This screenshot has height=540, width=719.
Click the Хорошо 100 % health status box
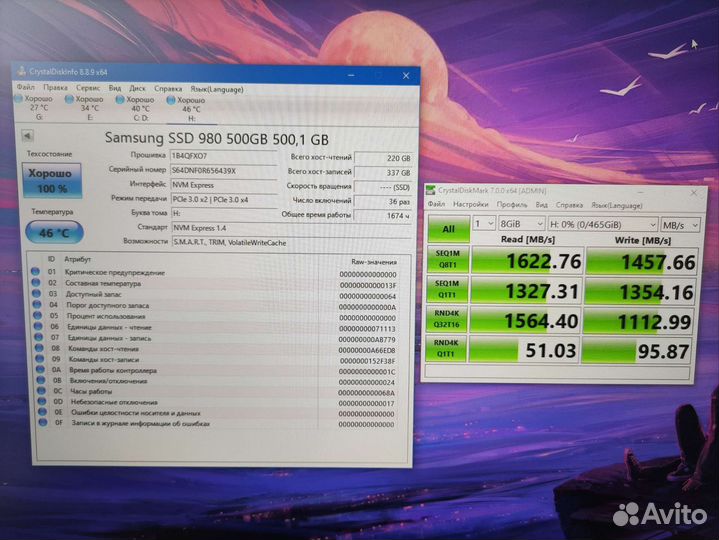click(52, 181)
